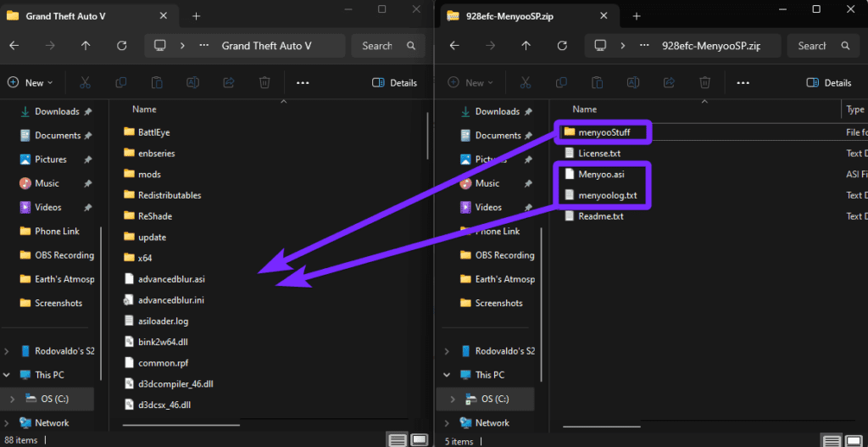Click Copy icon in Grand Theft Auto V window

point(120,82)
